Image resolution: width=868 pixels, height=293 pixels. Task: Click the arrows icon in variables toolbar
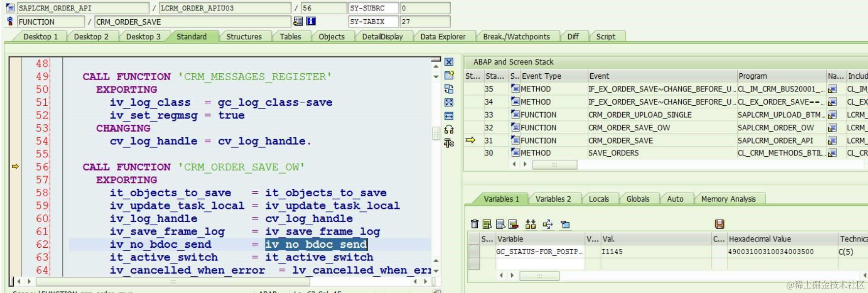click(548, 224)
